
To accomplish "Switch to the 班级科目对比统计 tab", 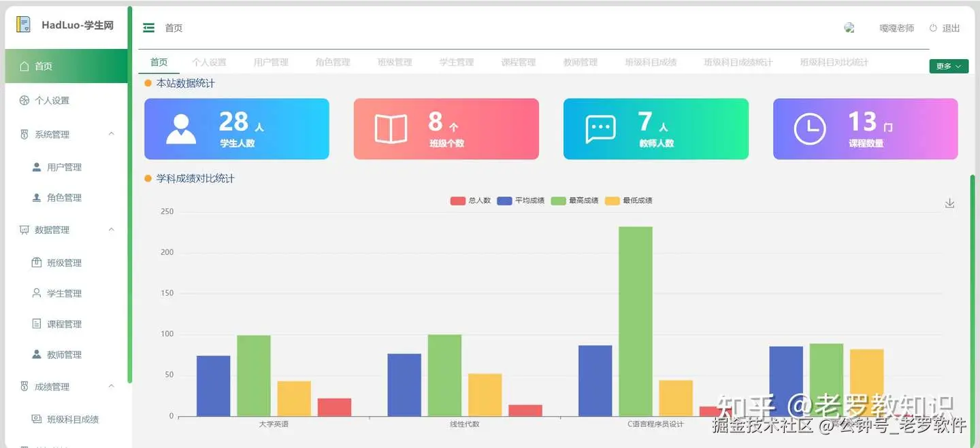I will pos(834,62).
